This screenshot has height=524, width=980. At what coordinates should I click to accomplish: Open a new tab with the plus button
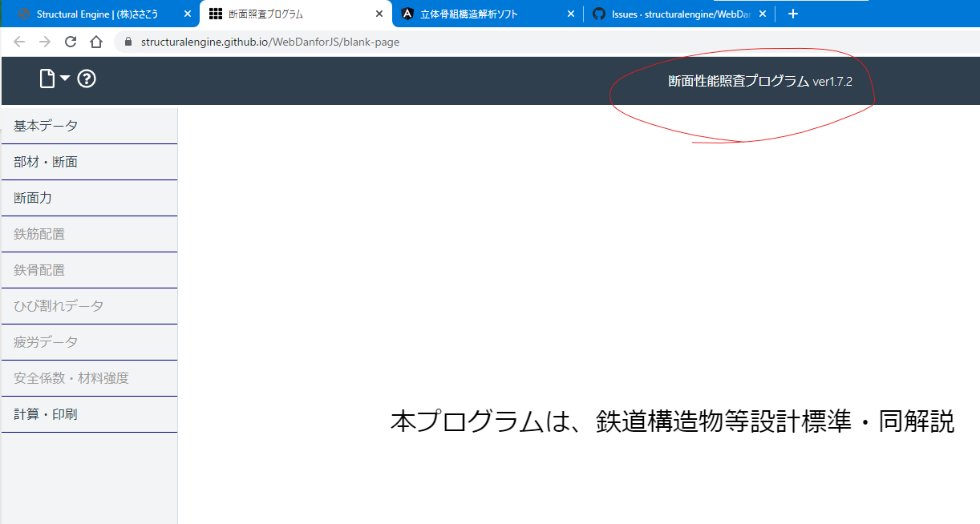(x=792, y=13)
